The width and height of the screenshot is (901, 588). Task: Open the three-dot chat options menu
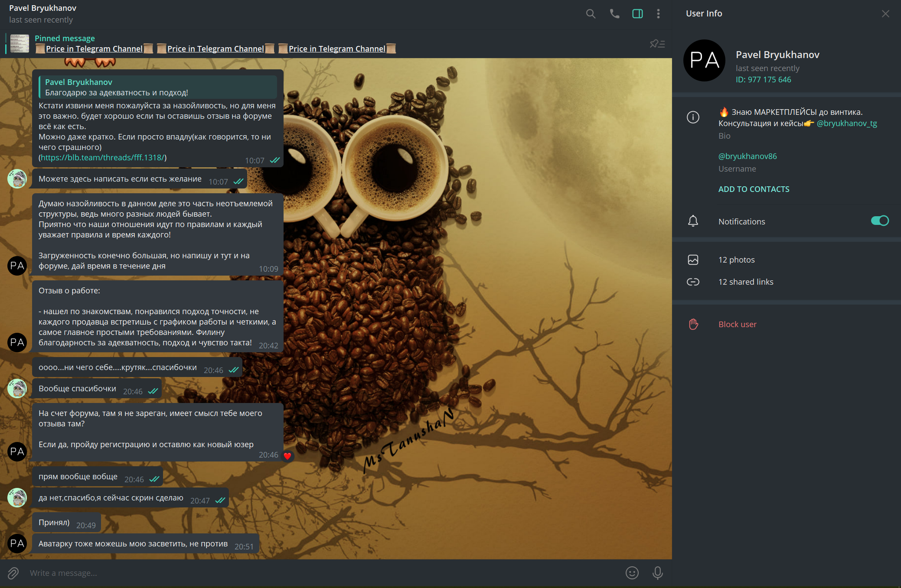pos(658,14)
